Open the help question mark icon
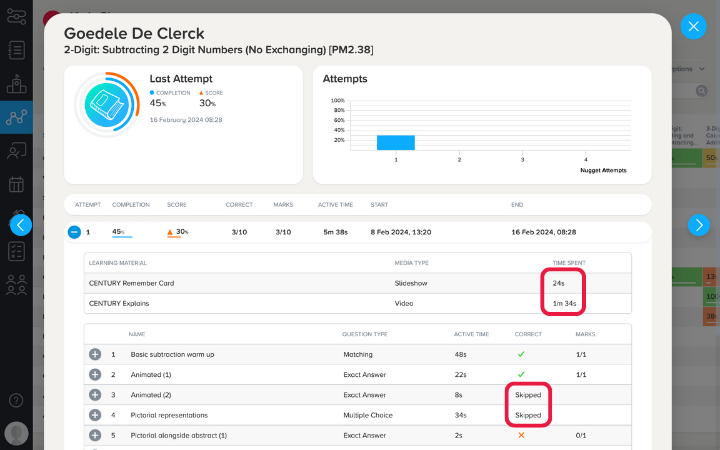Screen dimensions: 720x450 [x=16, y=400]
